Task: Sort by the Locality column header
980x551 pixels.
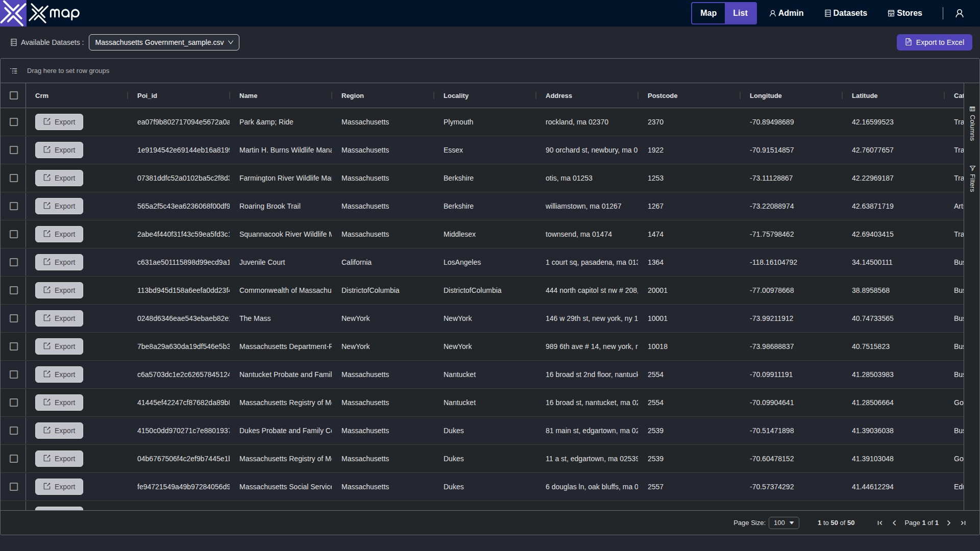Action: (x=456, y=95)
